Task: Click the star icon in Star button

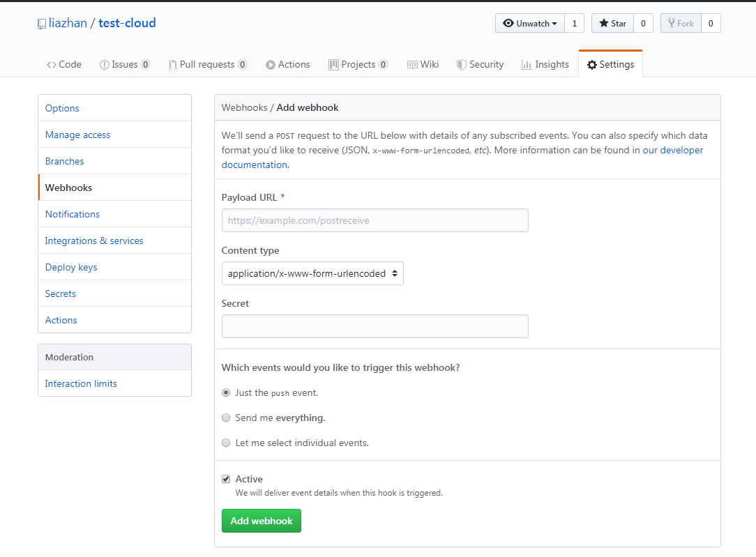Action: [604, 23]
